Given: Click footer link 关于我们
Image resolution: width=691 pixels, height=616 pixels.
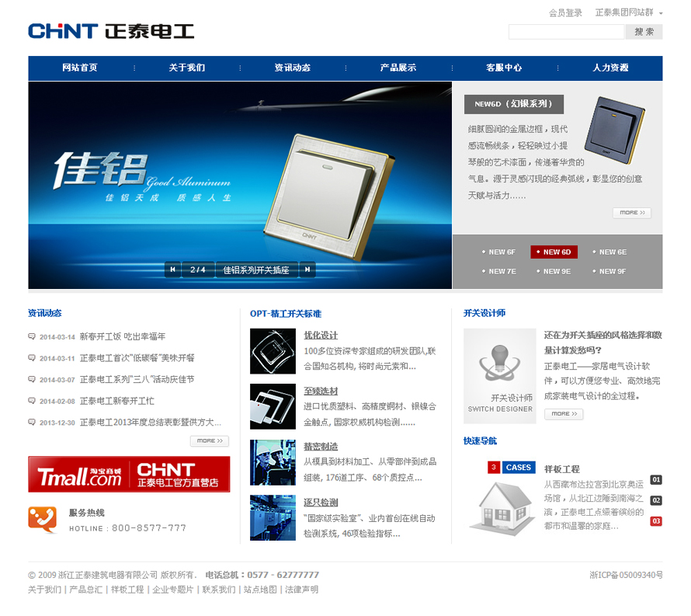Looking at the screenshot, I should [44, 590].
